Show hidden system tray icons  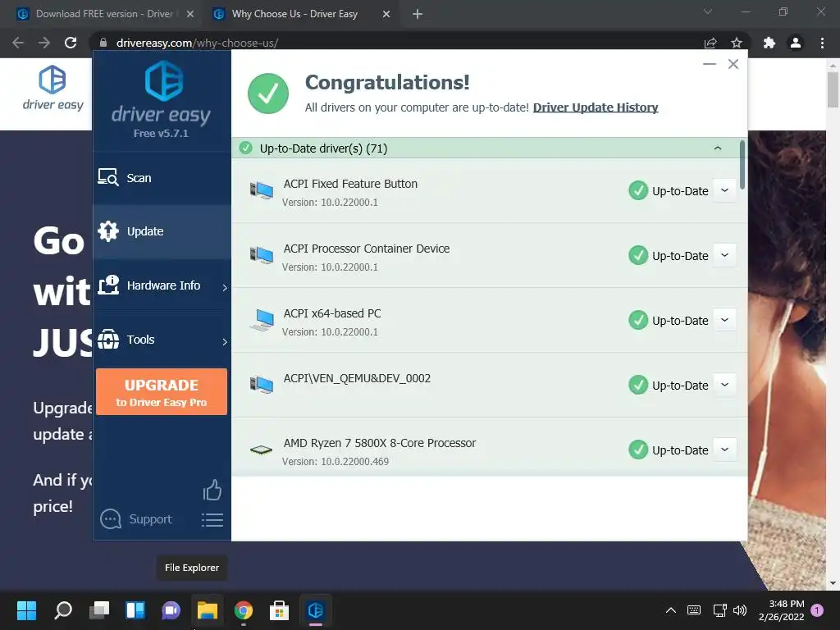click(x=670, y=610)
